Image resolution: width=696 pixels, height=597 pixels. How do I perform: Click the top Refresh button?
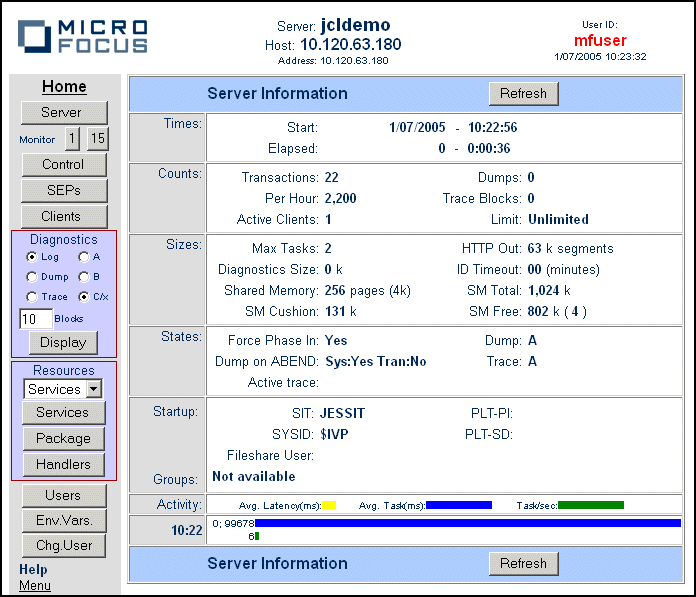[x=523, y=94]
